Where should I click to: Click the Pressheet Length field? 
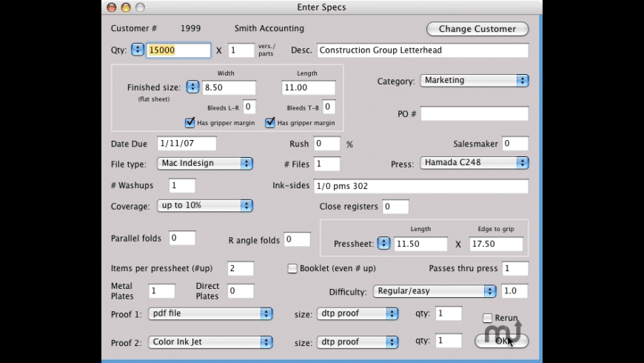421,244
